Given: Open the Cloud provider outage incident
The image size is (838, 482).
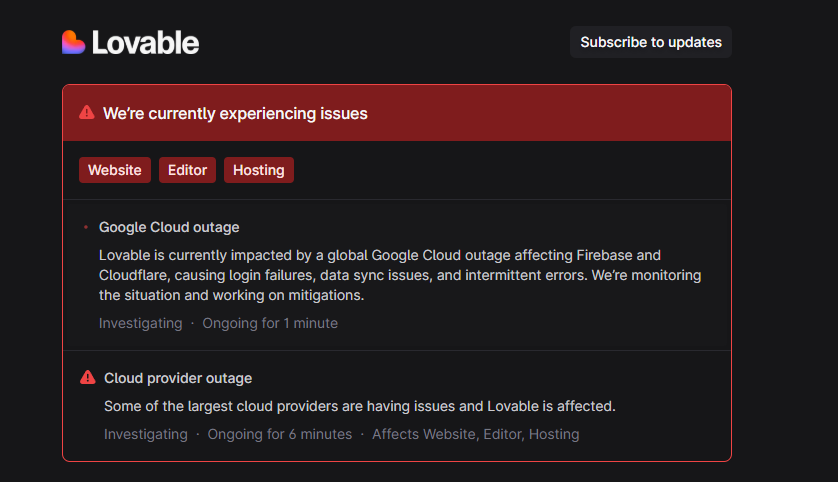Looking at the screenshot, I should coord(178,378).
